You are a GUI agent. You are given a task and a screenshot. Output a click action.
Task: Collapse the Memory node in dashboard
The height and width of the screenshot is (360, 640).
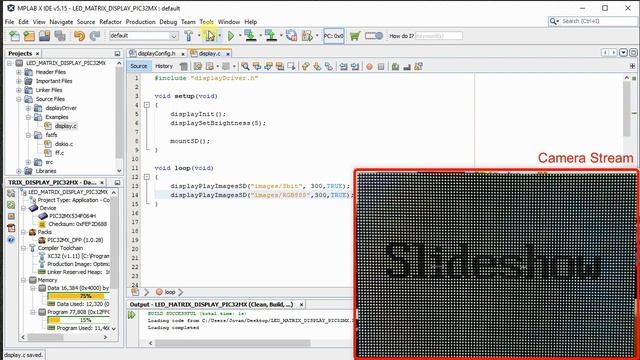tap(23, 280)
